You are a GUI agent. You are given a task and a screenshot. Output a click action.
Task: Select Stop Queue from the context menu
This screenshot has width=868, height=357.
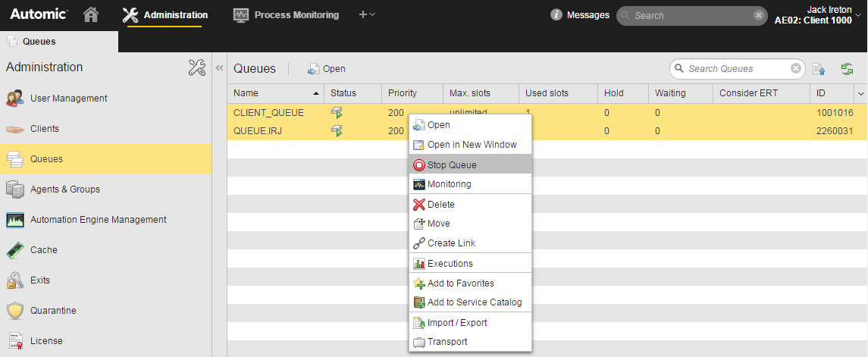click(x=452, y=164)
